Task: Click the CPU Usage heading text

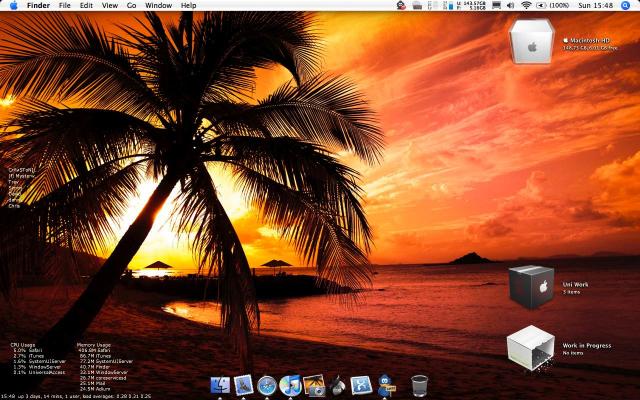Action: pos(22,345)
